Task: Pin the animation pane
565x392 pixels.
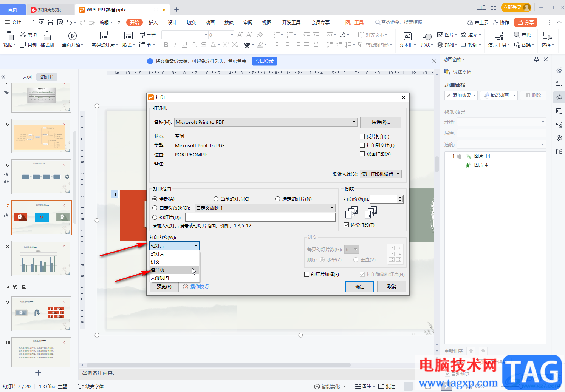Action: pos(536,59)
